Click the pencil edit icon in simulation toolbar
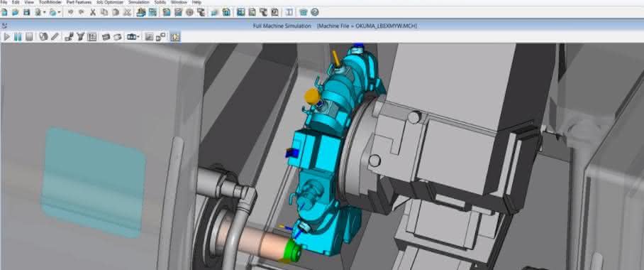Image resolution: width=644 pixels, height=270 pixels. click(55, 37)
